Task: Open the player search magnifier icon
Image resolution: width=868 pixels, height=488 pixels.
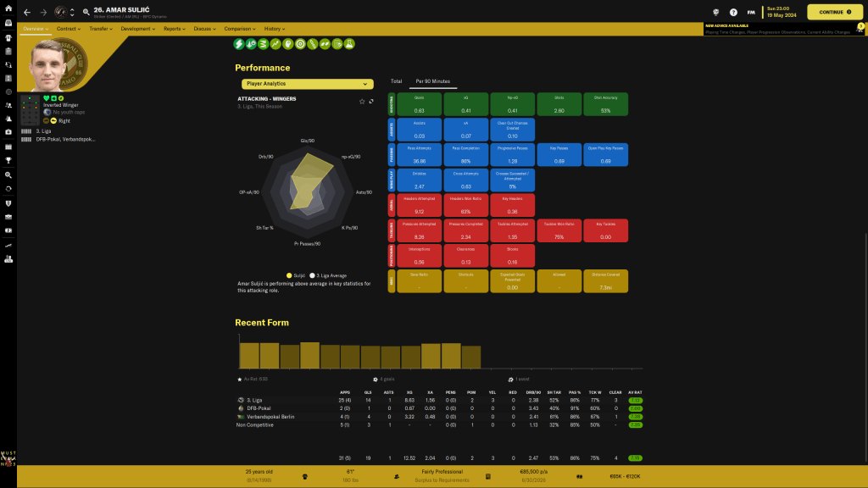Action: click(x=86, y=13)
